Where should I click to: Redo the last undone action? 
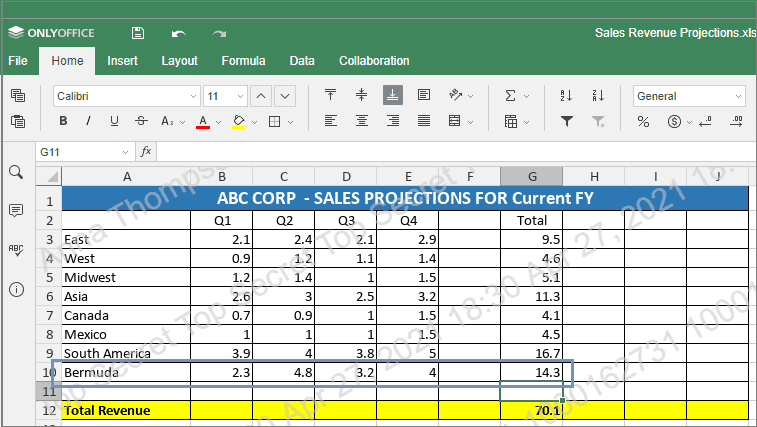click(x=219, y=33)
